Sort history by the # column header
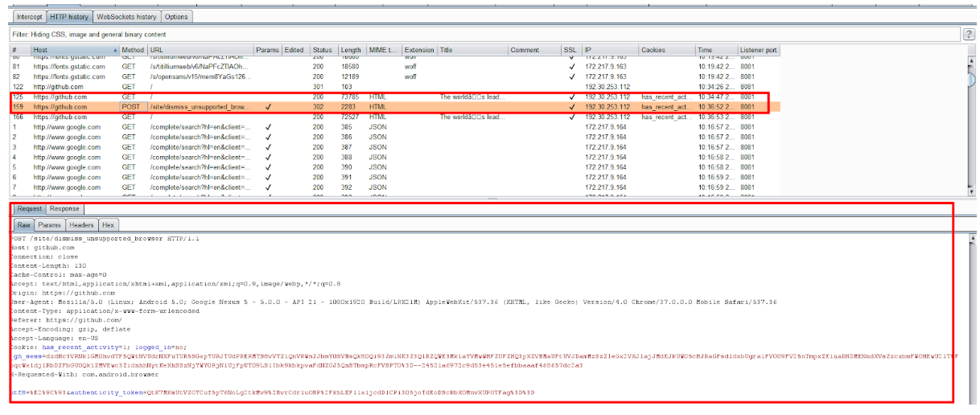 click(20, 50)
